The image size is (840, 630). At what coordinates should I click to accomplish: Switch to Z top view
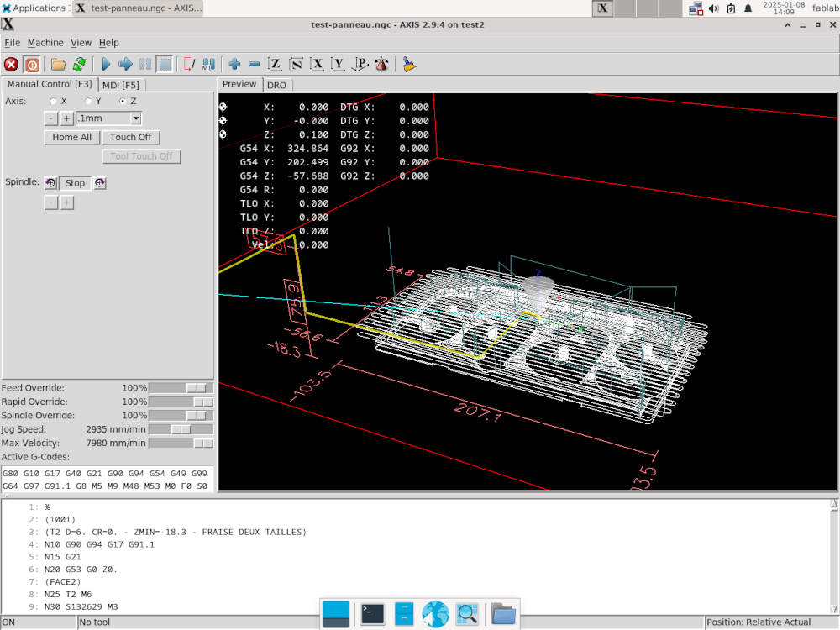pyautogui.click(x=275, y=64)
